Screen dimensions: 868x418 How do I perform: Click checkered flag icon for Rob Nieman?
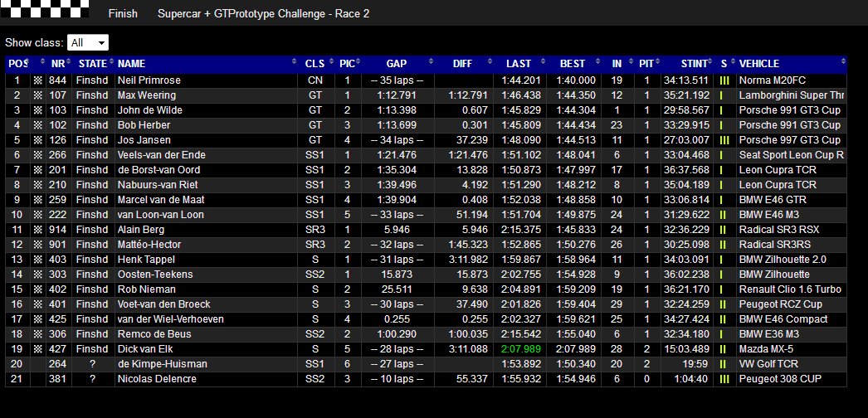(x=37, y=289)
